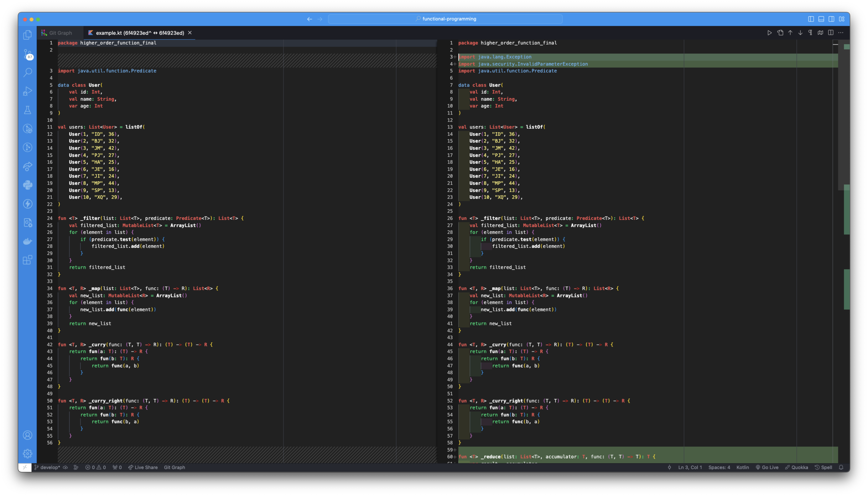Click the Open File icon in diff toolbar
This screenshot has height=496, width=868.
coord(780,33)
